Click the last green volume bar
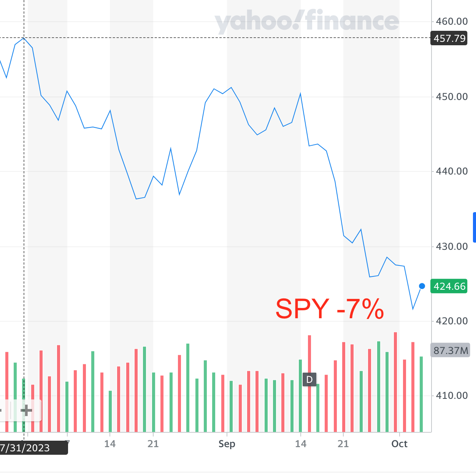The image size is (476, 473). coord(421,394)
